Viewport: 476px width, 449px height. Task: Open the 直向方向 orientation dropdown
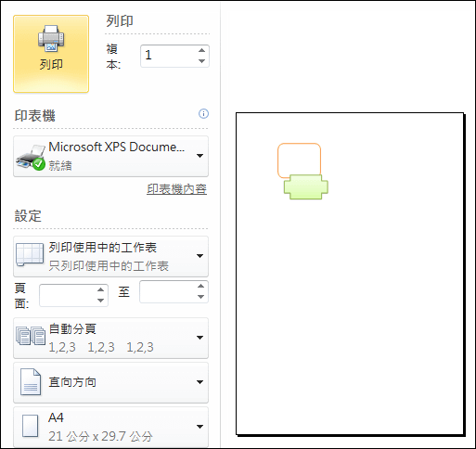110,382
